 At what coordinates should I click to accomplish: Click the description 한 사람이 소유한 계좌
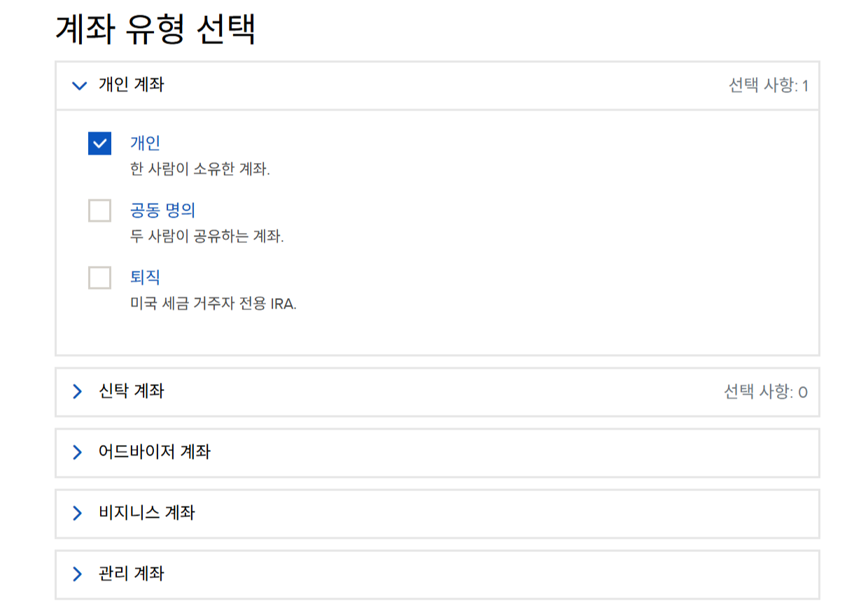point(200,170)
